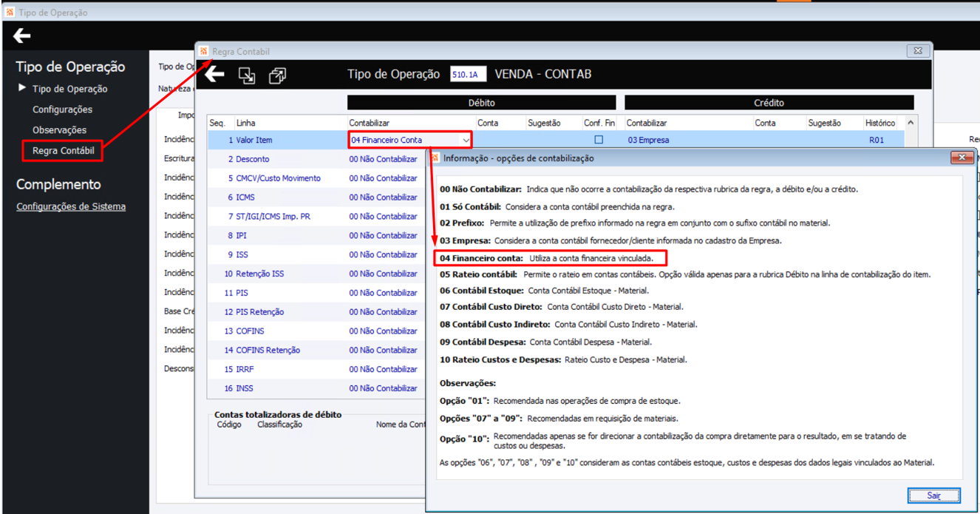The height and width of the screenshot is (514, 980).
Task: Click the import arrow icon in Regra Contábil toolbar
Action: pyautogui.click(x=247, y=75)
